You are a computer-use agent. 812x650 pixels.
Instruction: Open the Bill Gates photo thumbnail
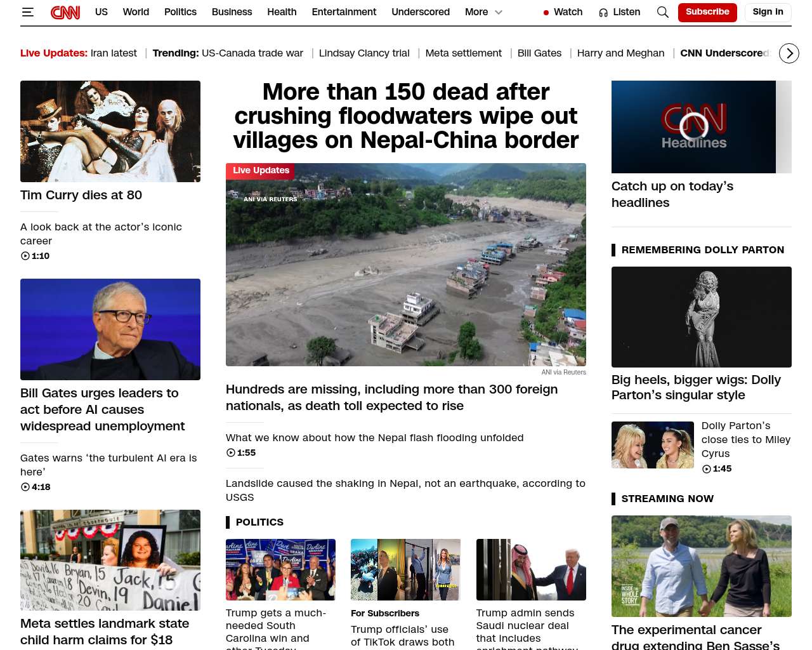point(110,329)
